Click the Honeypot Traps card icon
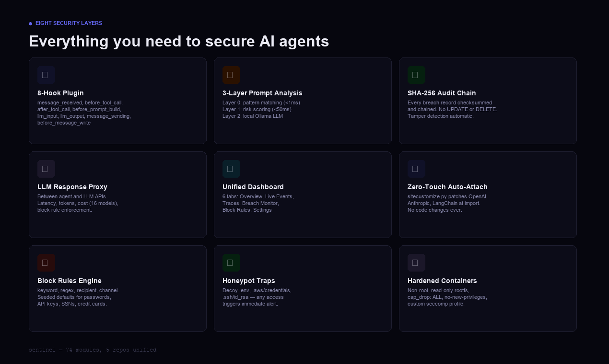The width and height of the screenshot is (609, 364). point(231,263)
